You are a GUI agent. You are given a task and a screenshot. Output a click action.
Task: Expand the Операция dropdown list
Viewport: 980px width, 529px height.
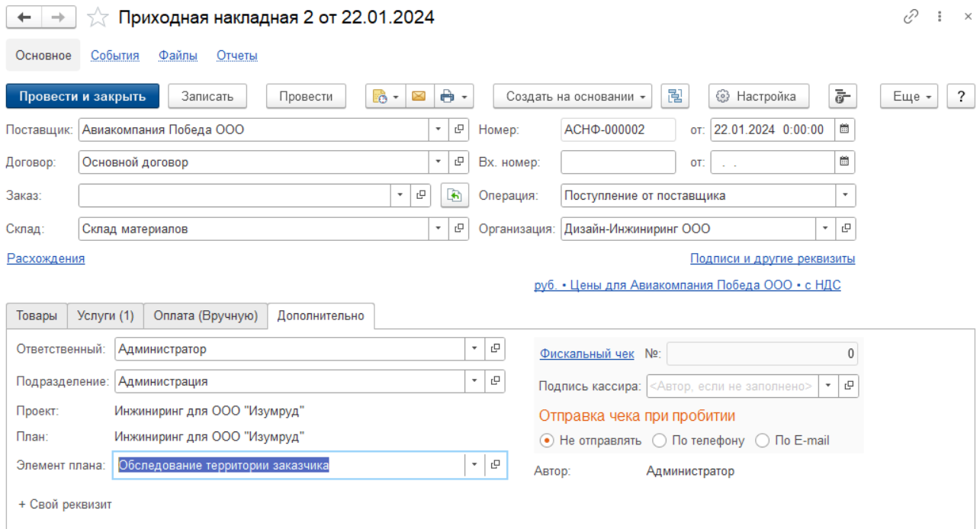[845, 195]
